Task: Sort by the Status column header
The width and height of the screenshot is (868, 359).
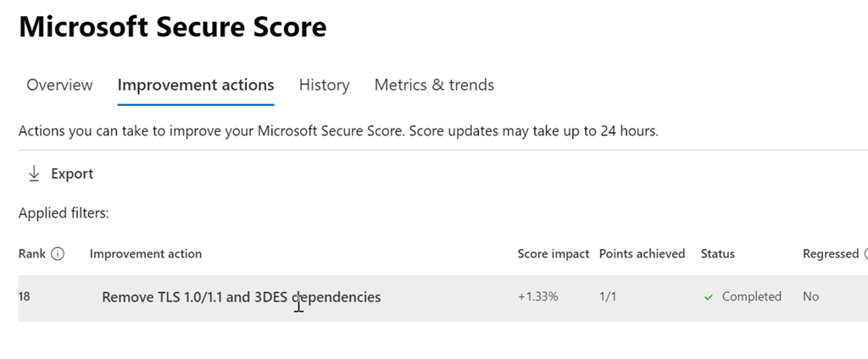Action: (x=717, y=254)
